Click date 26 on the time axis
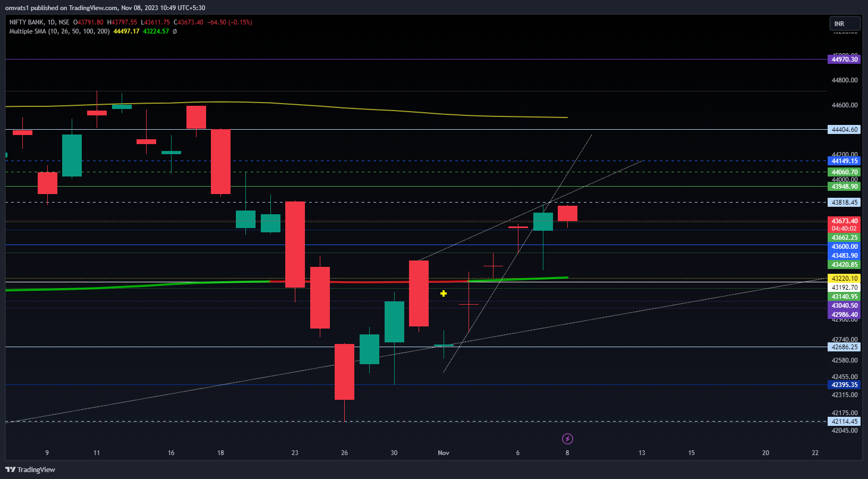 [344, 453]
